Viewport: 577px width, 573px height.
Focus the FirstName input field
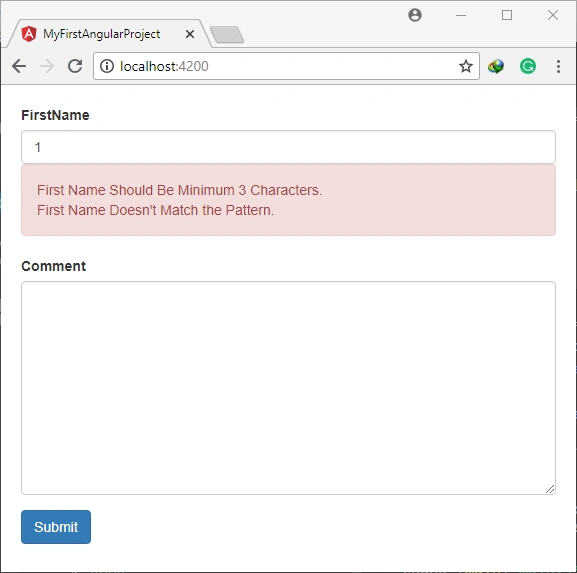tap(288, 147)
